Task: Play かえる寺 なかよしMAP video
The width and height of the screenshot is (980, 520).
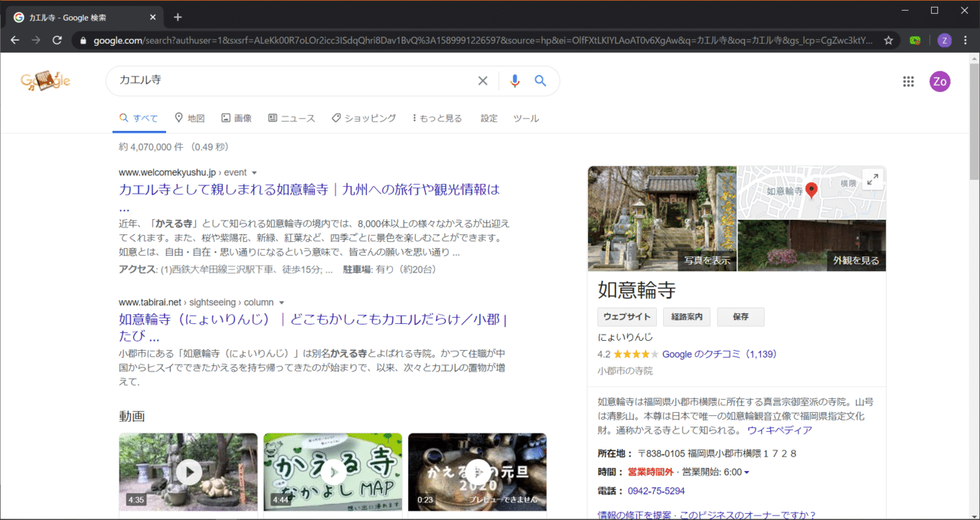Action: (x=333, y=472)
